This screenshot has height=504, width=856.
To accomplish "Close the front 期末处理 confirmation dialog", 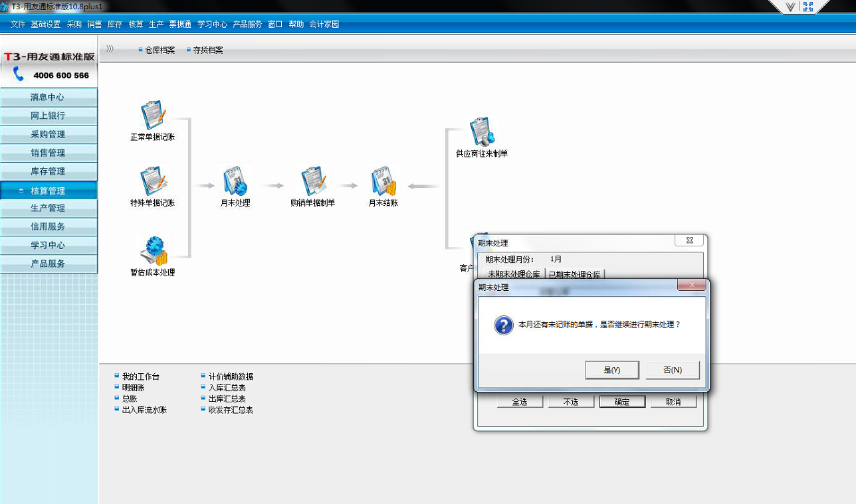I will tap(691, 285).
